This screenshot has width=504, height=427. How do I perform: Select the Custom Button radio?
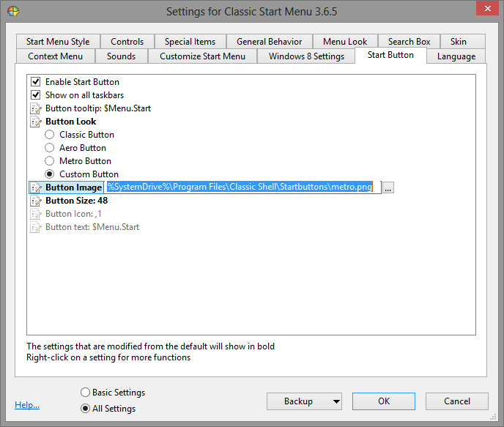coord(50,174)
